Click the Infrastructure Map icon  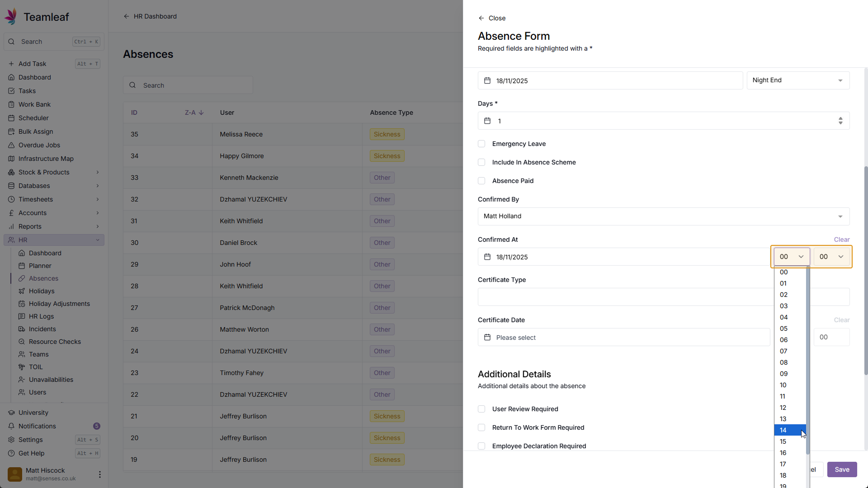11,159
